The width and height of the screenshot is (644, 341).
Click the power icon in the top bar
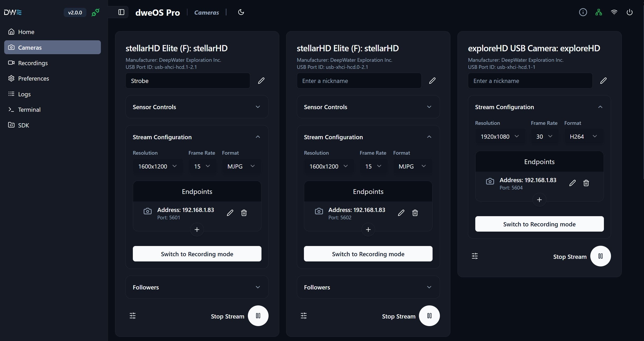point(629,12)
